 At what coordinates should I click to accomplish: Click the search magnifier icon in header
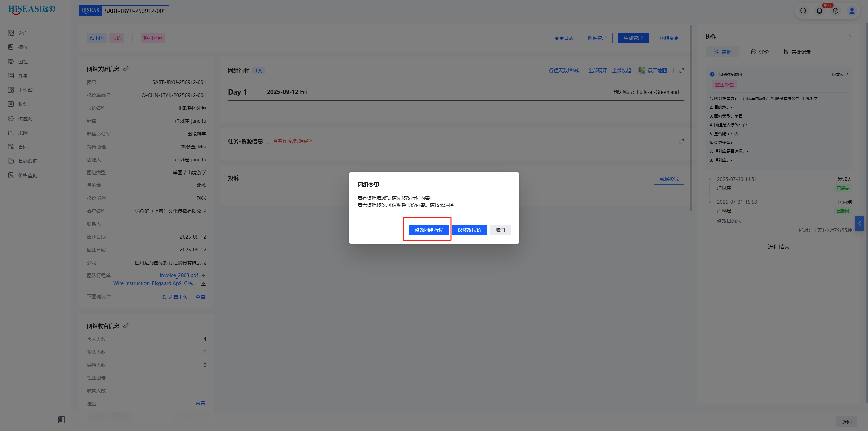click(803, 11)
